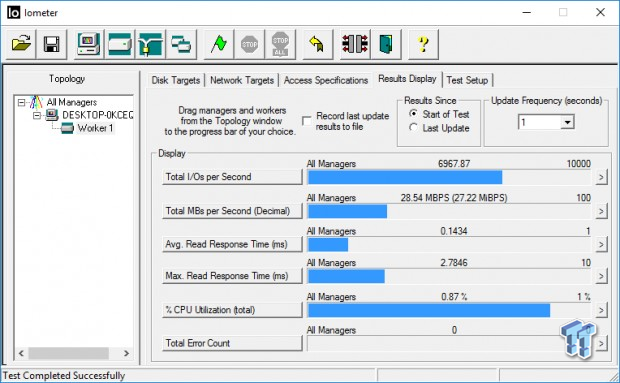The height and width of the screenshot is (383, 620).
Task: Switch to Disk Targets tab
Action: coord(176,80)
